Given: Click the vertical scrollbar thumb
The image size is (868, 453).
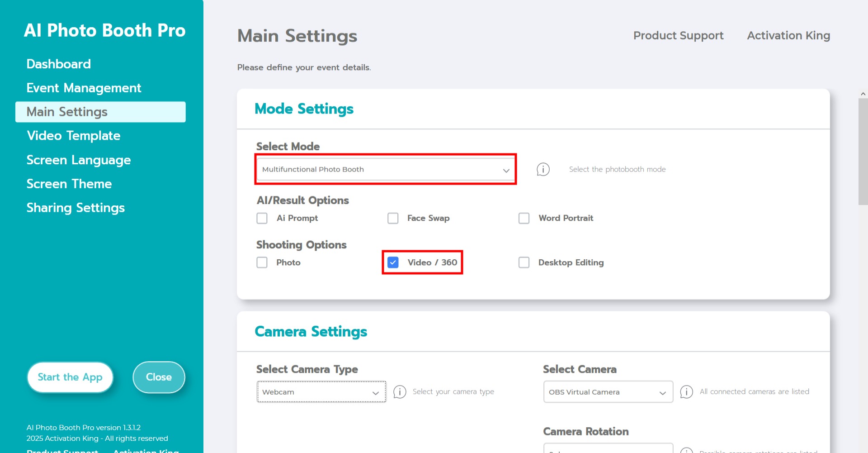Looking at the screenshot, I should [x=863, y=152].
